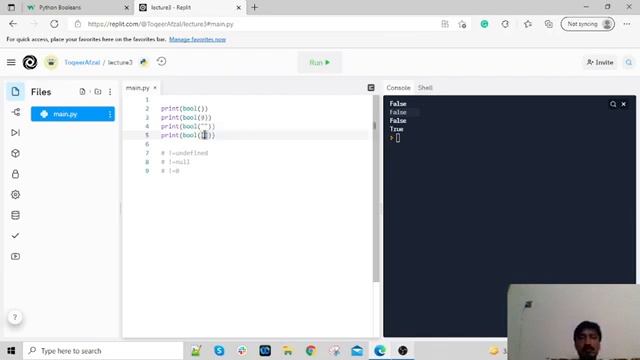This screenshot has width=640, height=360.
Task: Open the Debugger sidebar icon
Action: (16, 133)
